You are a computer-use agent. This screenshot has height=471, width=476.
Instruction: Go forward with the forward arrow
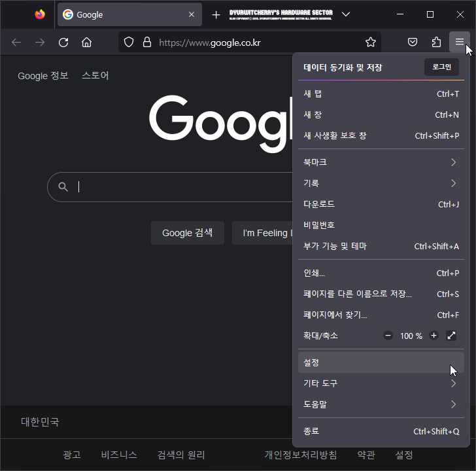click(40, 43)
